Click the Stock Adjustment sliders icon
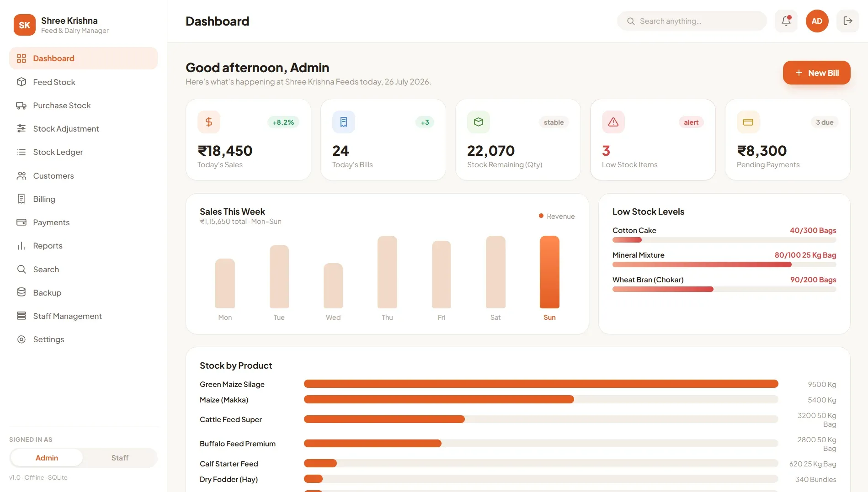 [21, 129]
